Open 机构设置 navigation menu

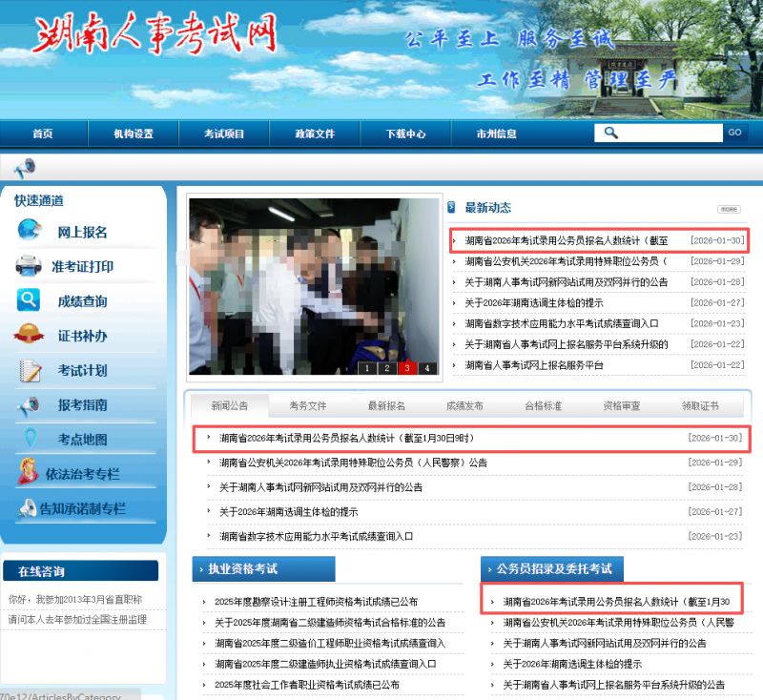tap(134, 134)
